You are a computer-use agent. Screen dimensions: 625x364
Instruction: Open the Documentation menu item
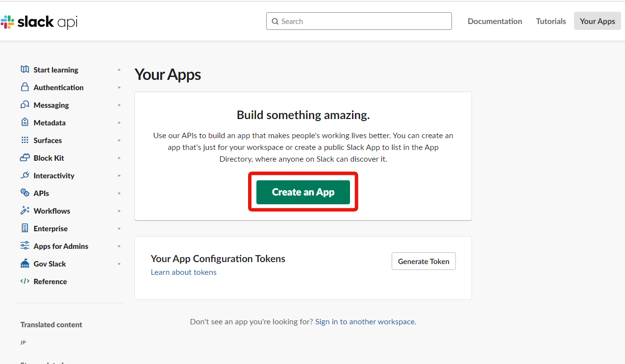(x=495, y=21)
